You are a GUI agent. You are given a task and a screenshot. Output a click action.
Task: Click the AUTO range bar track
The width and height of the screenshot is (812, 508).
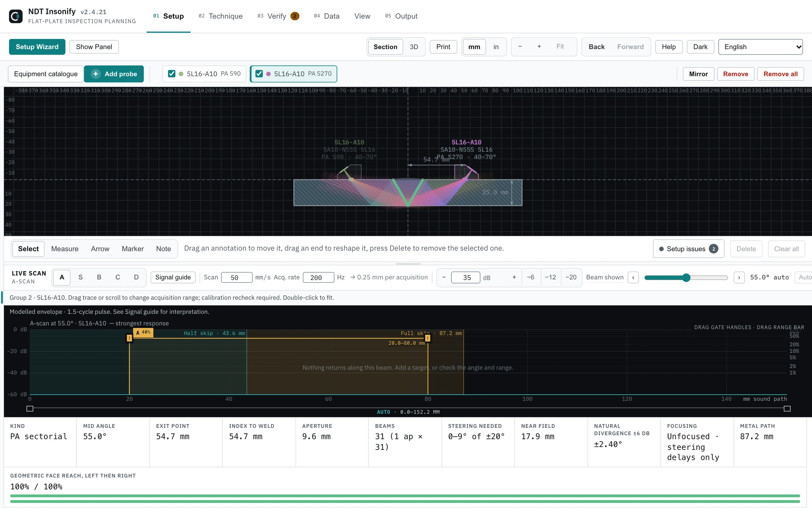(x=408, y=408)
